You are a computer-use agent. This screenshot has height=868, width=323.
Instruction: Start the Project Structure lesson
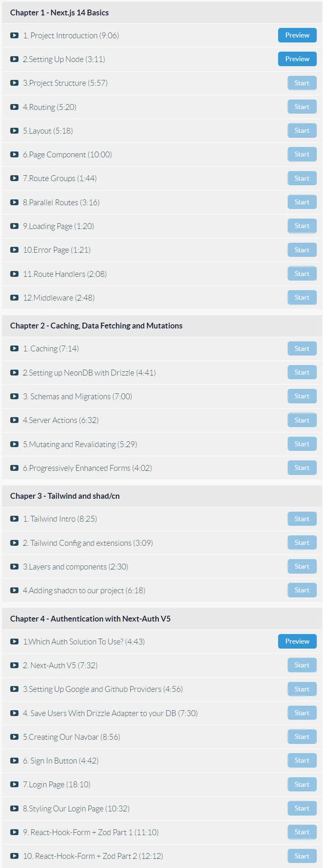tap(302, 83)
